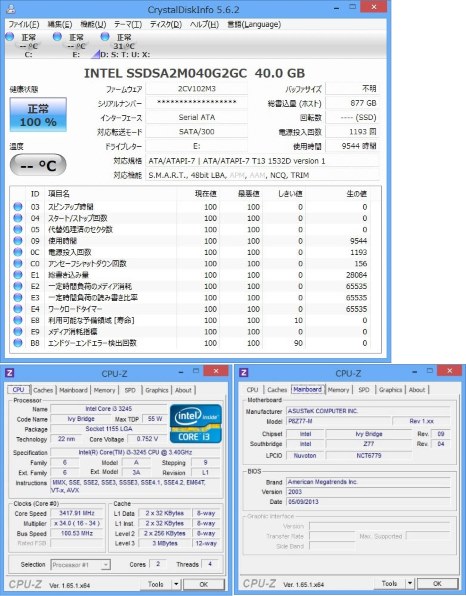The image size is (466, 596).
Task: Click the Z icon in the right CPU-Z title bar
Action: tap(244, 373)
